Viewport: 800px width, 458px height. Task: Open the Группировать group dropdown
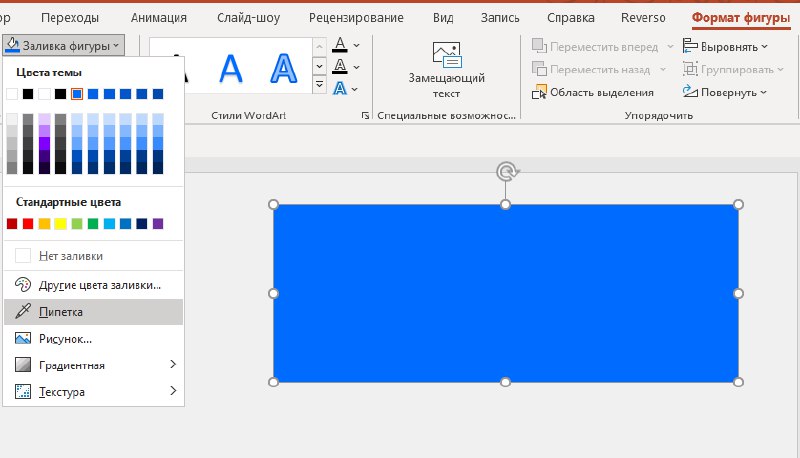pos(733,69)
